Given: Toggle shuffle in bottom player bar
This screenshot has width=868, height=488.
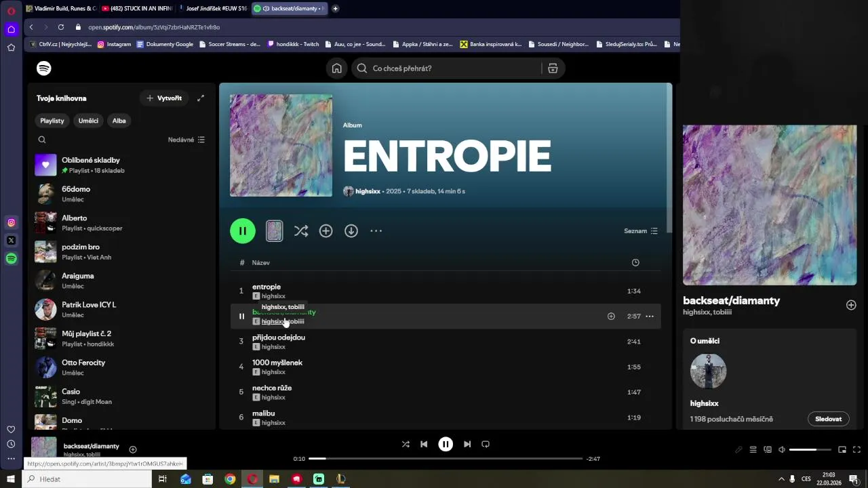Looking at the screenshot, I should tap(406, 444).
